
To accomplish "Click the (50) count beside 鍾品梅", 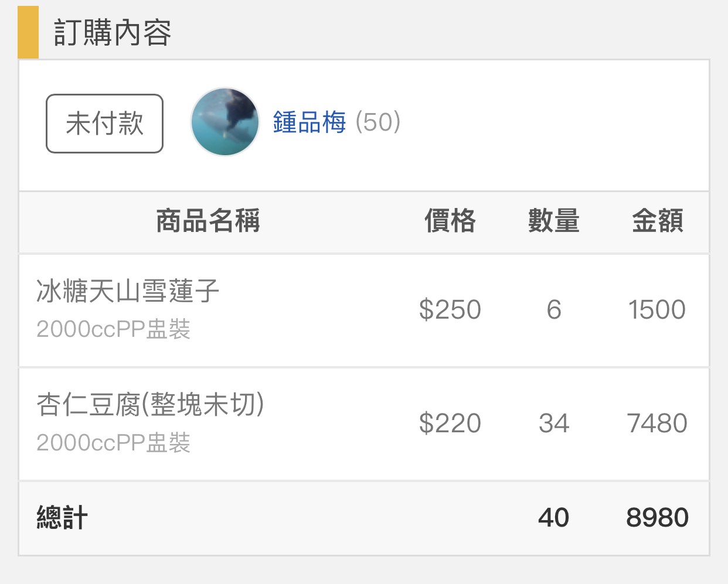I will click(378, 122).
